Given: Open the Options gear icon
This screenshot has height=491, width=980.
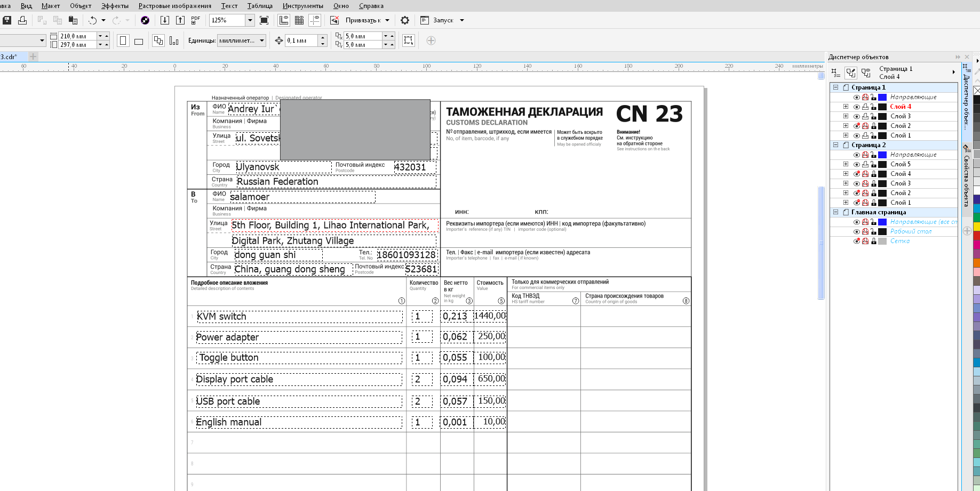Looking at the screenshot, I should [405, 20].
